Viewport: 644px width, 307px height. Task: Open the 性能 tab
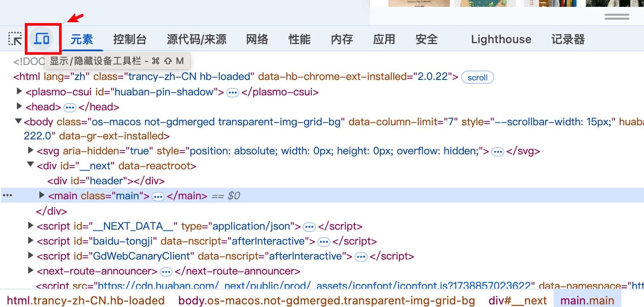pyautogui.click(x=299, y=39)
